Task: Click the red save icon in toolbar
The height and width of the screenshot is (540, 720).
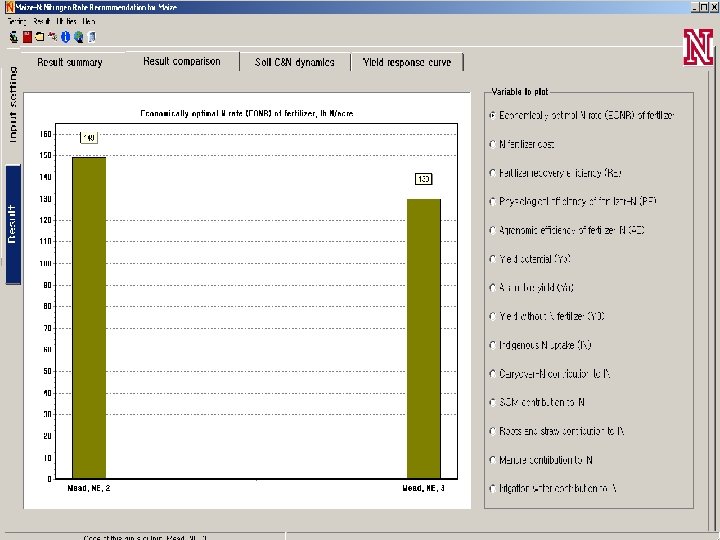Action: (28, 37)
